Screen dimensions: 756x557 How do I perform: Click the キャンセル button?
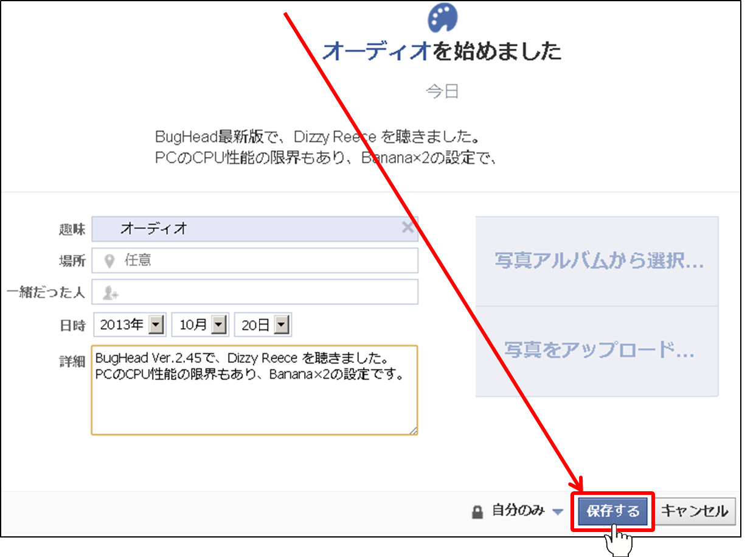(x=695, y=511)
